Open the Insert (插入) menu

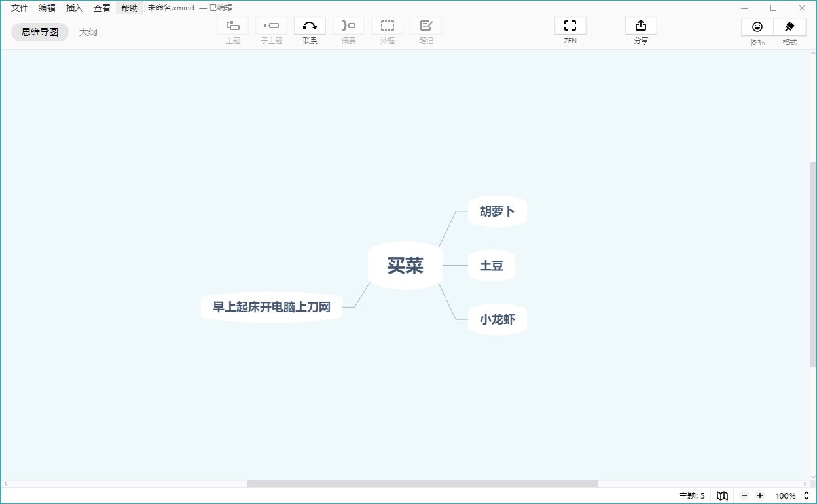75,8
